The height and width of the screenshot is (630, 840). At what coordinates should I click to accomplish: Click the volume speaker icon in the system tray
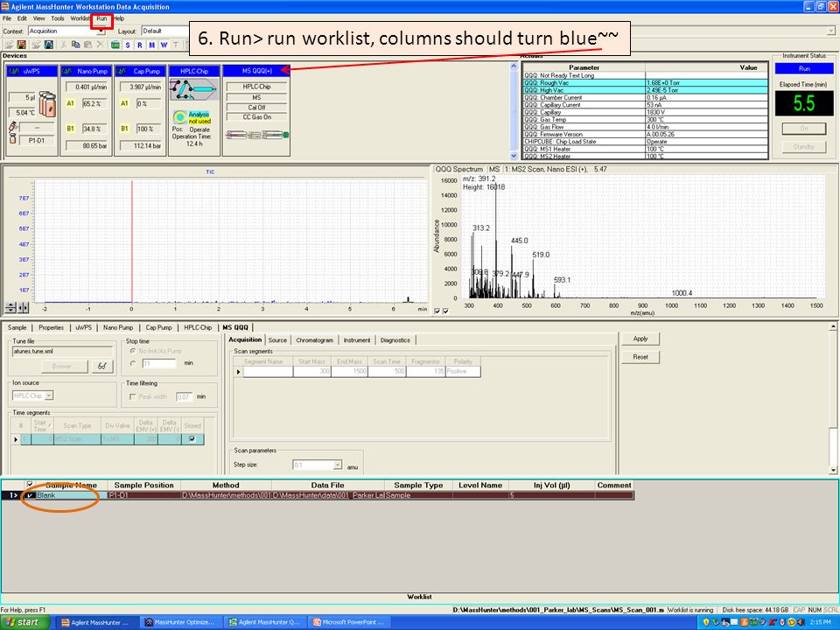coord(802,622)
